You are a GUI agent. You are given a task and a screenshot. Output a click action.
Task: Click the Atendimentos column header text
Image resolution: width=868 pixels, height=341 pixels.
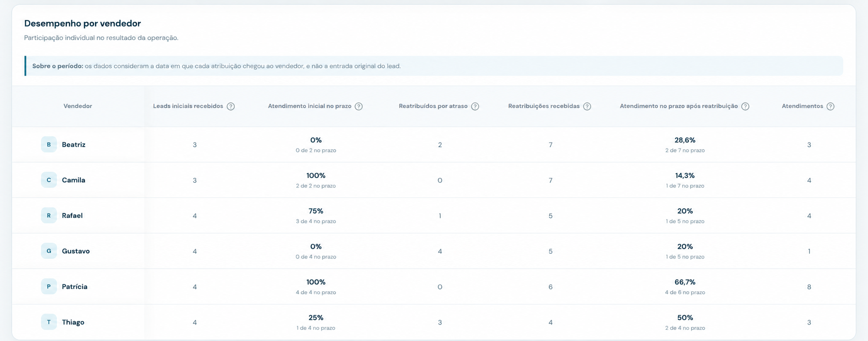[x=802, y=106]
